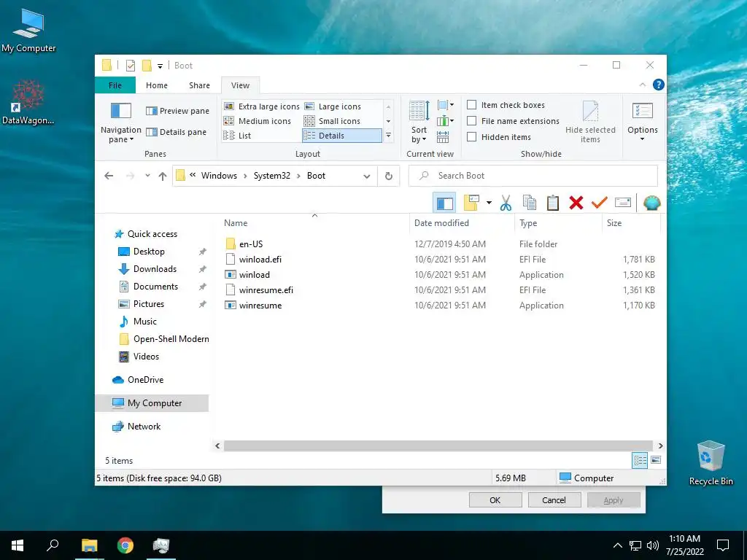The height and width of the screenshot is (560, 747).
Task: Click Size all columns to fit icon
Action: [443, 137]
